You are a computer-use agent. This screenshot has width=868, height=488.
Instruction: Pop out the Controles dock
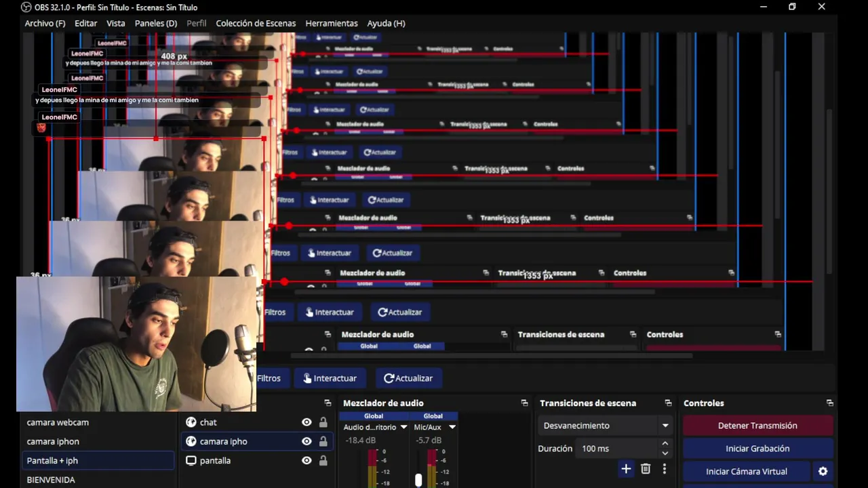tap(829, 403)
